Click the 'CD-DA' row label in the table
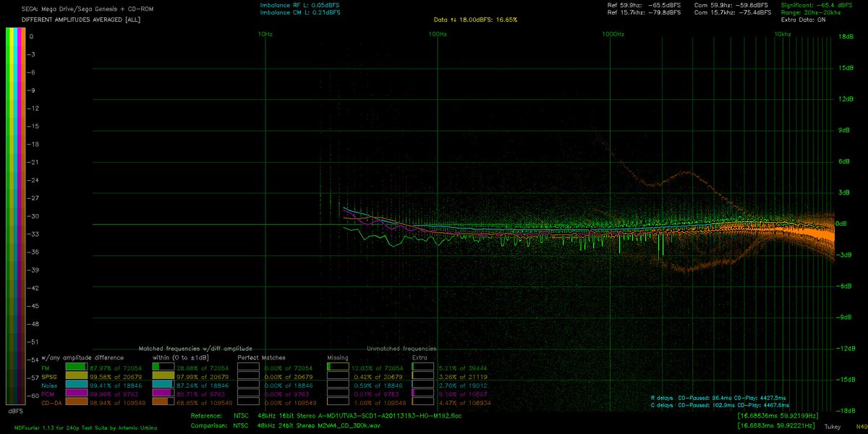The height and width of the screenshot is (434, 868). 51,401
